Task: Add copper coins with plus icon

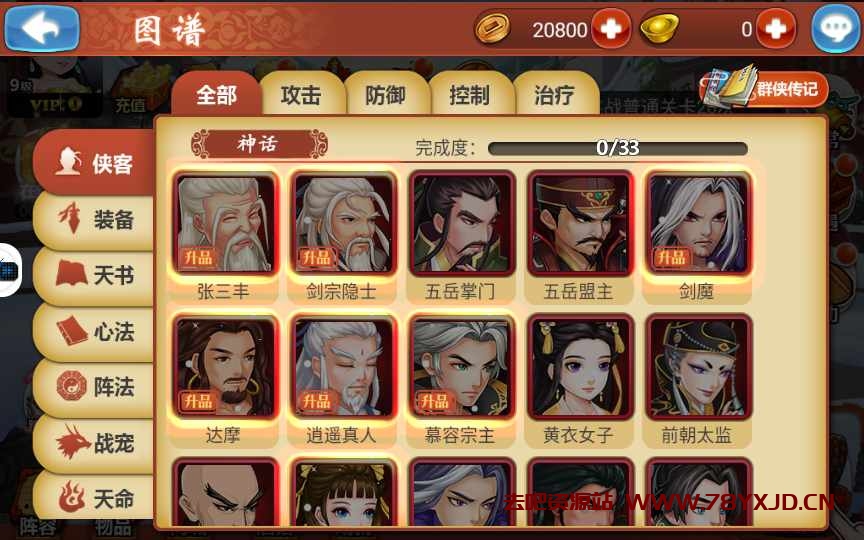Action: coord(611,29)
